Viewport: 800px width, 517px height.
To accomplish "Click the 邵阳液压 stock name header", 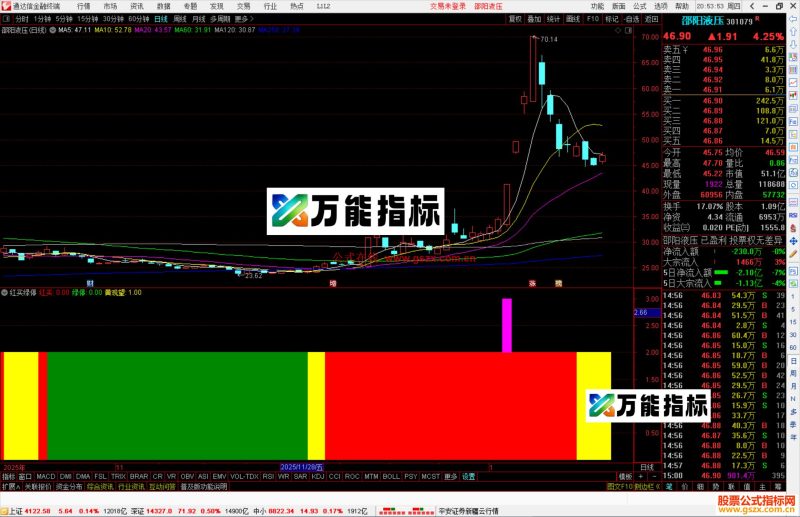I will pyautogui.click(x=703, y=21).
